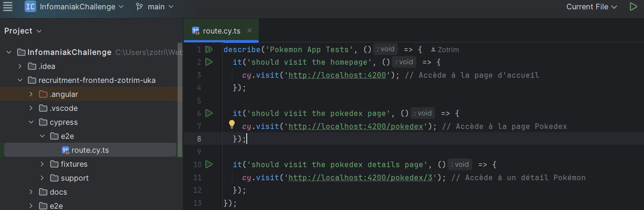Run the pokedex page test on line 6
This screenshot has width=644, height=210.
209,113
